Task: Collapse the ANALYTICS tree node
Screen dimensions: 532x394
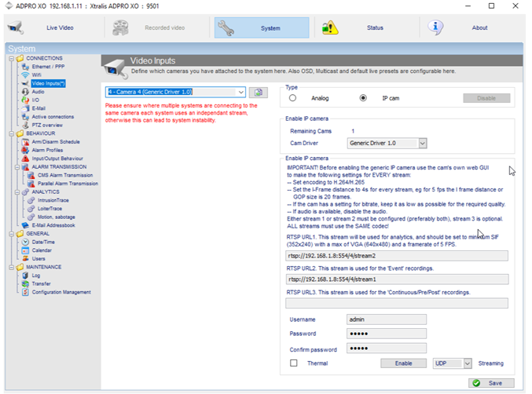Action: click(17, 192)
